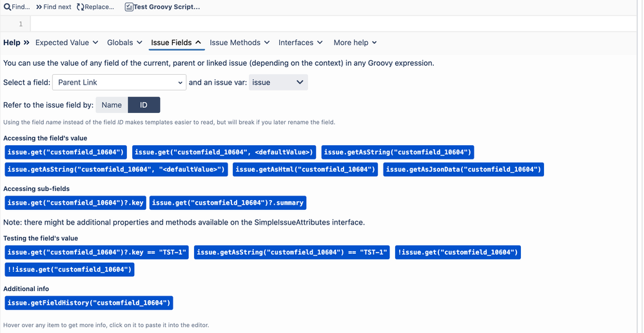This screenshot has height=333, width=644.
Task: Insert issue.getAsString with "<defaultValue>" snippet
Action: click(x=116, y=169)
